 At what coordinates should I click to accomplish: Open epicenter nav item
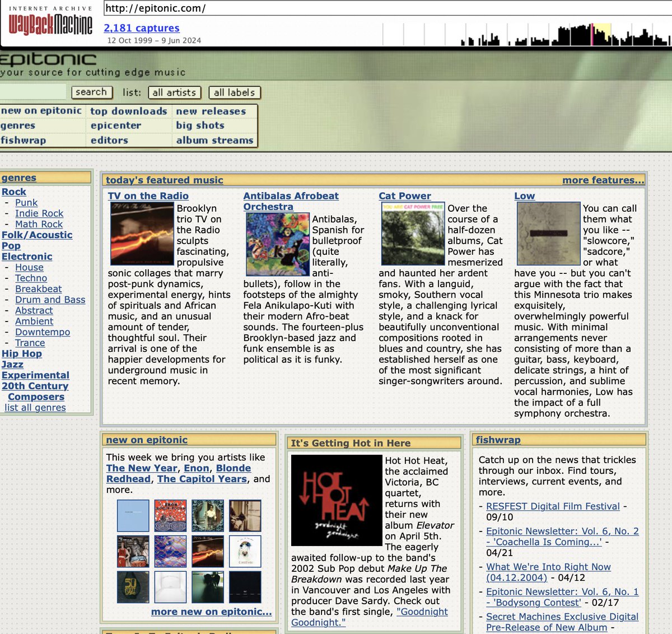tap(116, 125)
